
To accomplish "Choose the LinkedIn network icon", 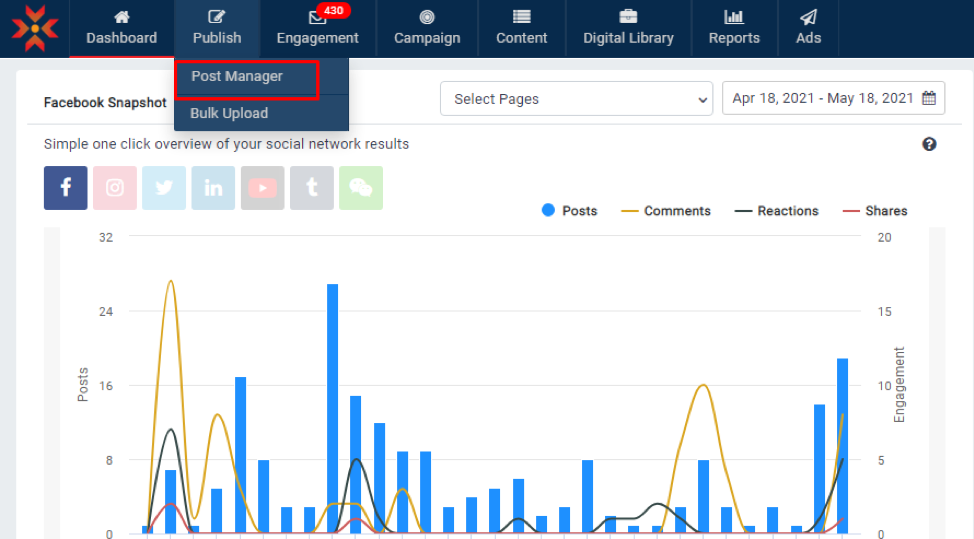I will [213, 188].
